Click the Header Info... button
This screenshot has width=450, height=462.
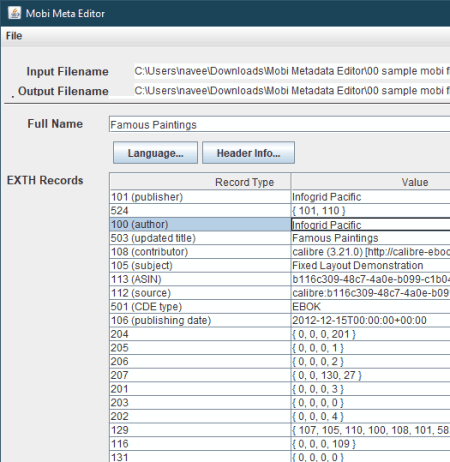pos(248,153)
